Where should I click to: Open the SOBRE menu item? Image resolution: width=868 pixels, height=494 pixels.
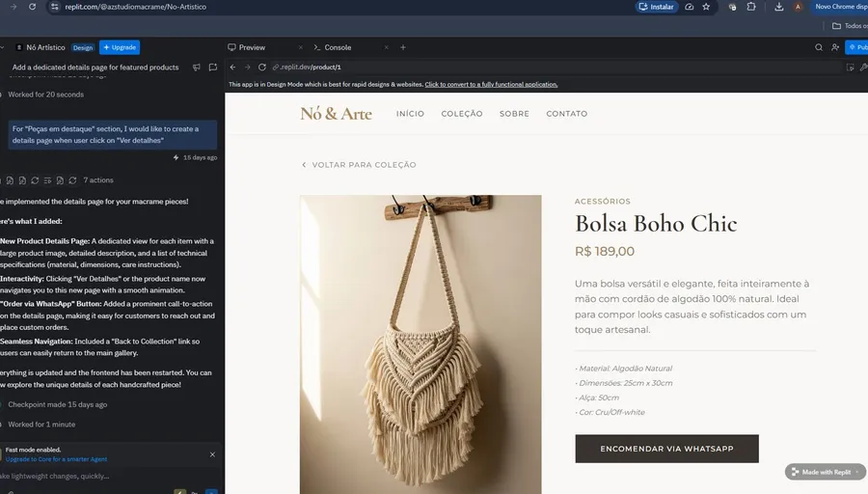(x=514, y=114)
